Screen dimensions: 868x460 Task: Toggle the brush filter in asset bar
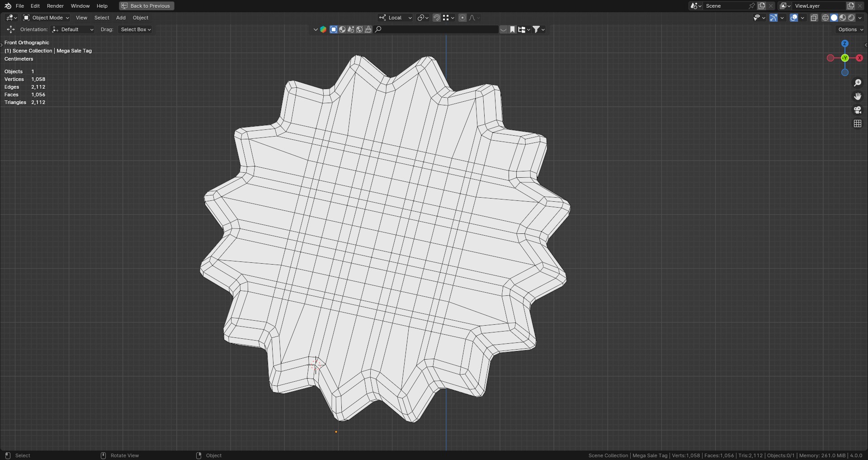click(368, 29)
